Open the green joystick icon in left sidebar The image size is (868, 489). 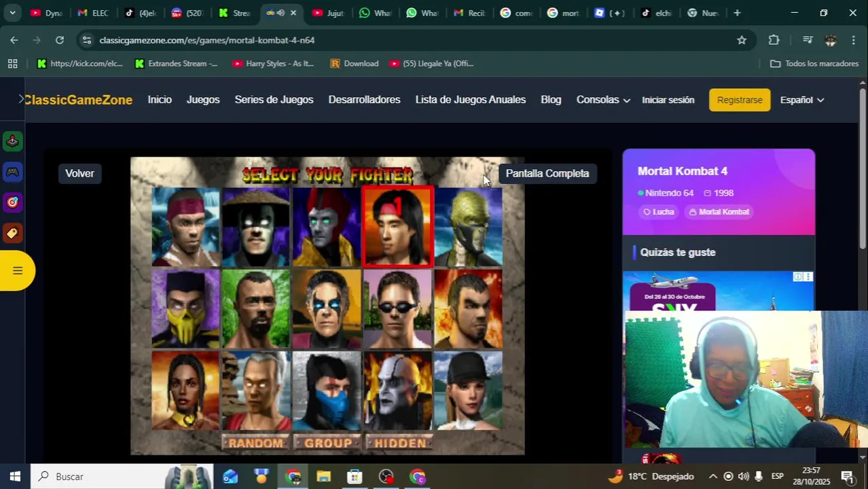click(x=12, y=141)
